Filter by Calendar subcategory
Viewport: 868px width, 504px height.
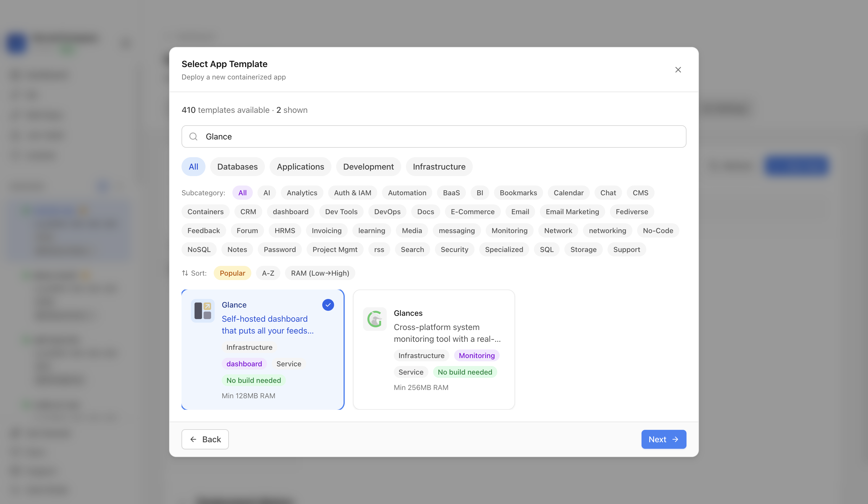(x=569, y=193)
